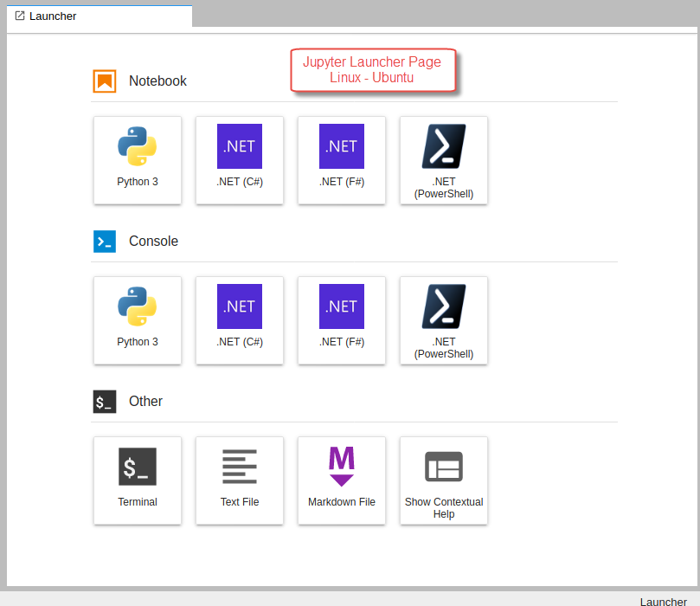Viewport: 700px width, 606px height.
Task: Click the Launcher tab's pop-out icon
Action: pos(20,16)
